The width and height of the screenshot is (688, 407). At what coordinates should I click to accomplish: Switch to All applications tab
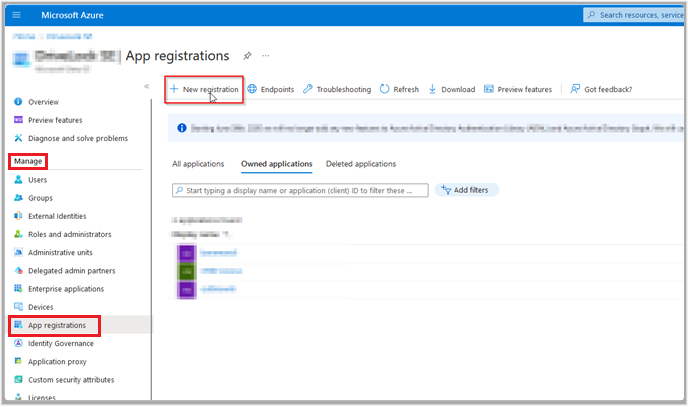click(198, 164)
